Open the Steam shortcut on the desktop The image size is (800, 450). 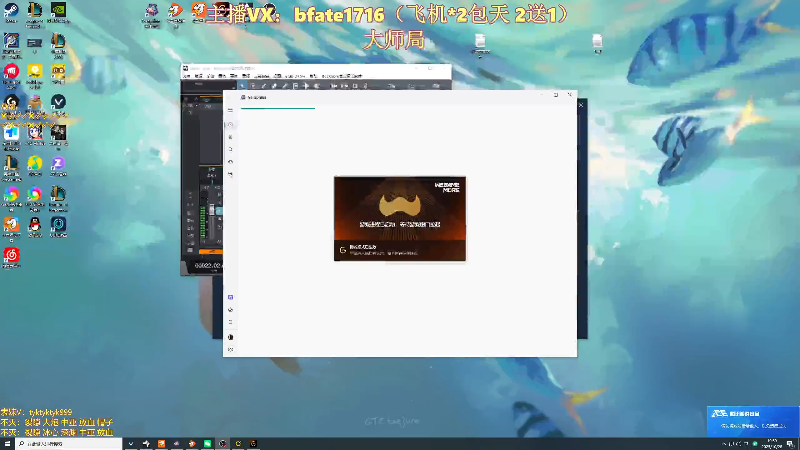[11, 11]
